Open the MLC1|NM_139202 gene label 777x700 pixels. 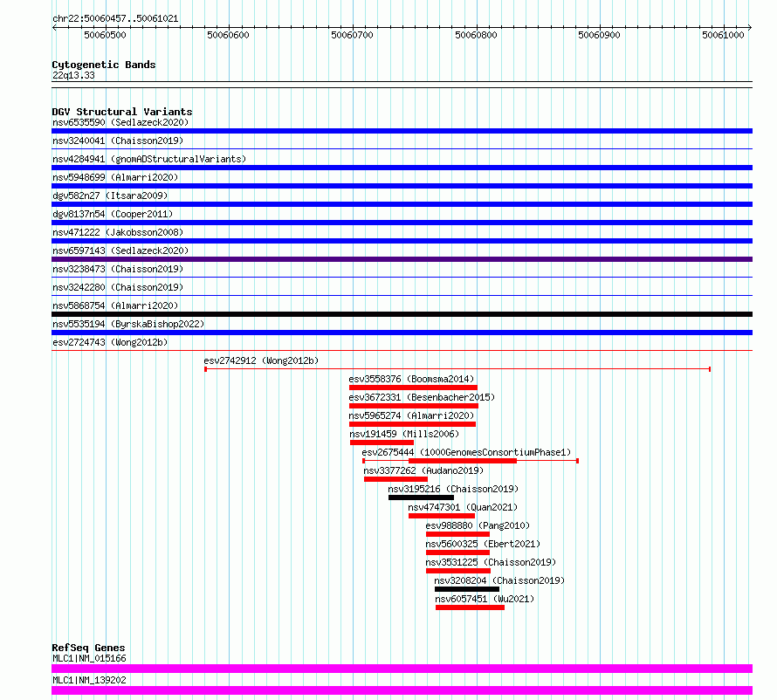89,680
